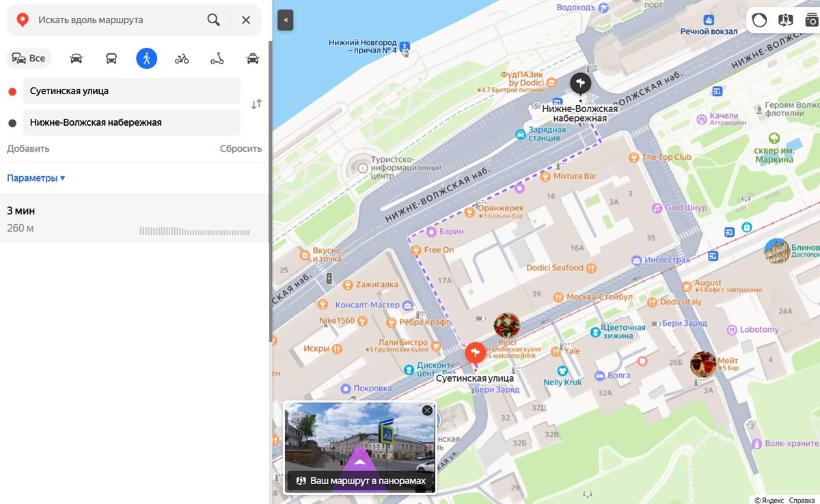Collapse the left side panel
Image resolution: width=820 pixels, height=504 pixels.
pyautogui.click(x=285, y=20)
